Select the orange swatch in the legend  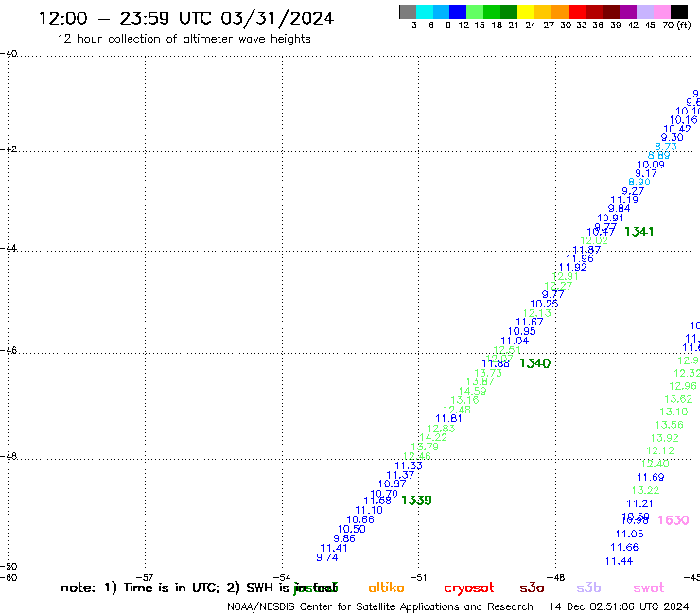559,11
